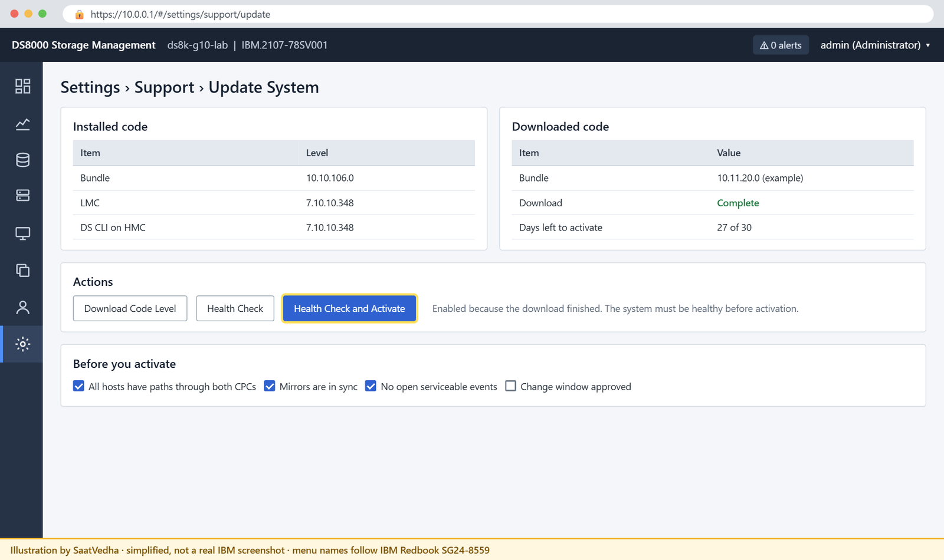Image resolution: width=944 pixels, height=560 pixels.
Task: Toggle All hosts have paths through both CPCs
Action: click(x=78, y=386)
